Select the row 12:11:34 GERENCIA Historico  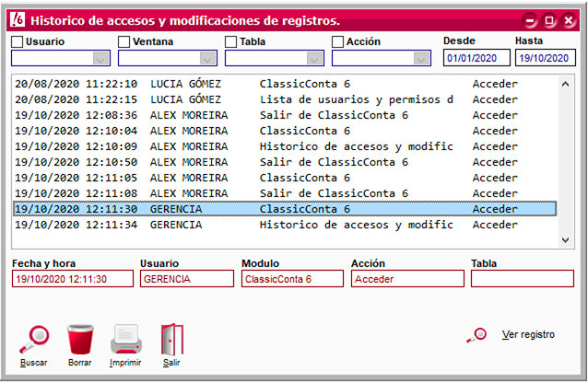(285, 225)
